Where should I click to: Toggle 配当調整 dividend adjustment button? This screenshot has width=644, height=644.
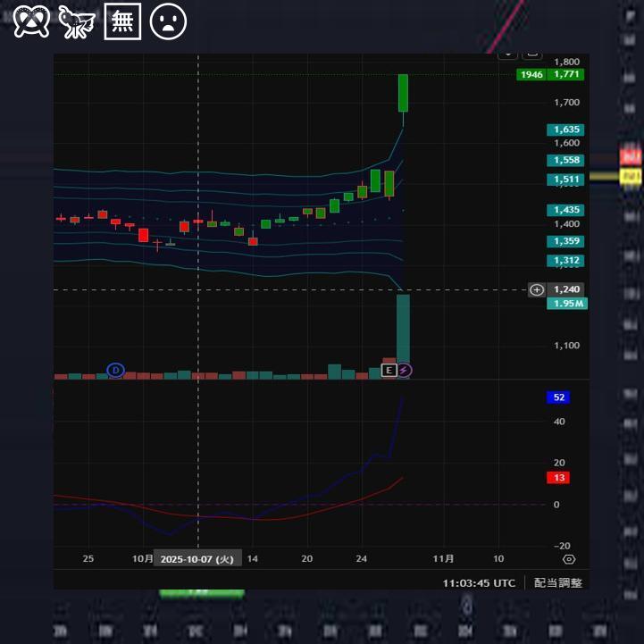tap(558, 582)
